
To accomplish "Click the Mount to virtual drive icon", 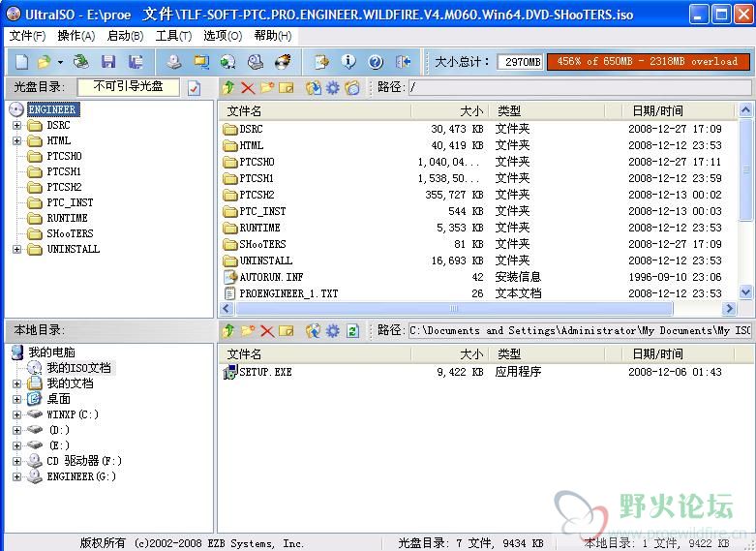I will click(255, 62).
